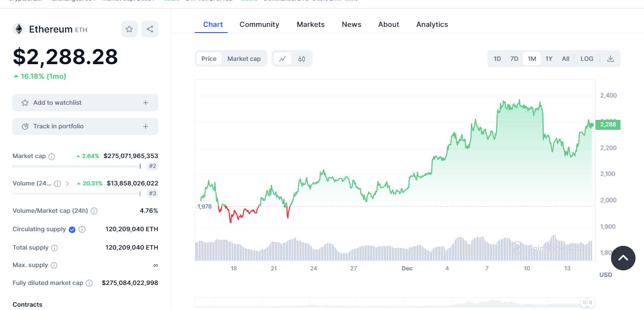Viewport: 644px width, 310px height.
Task: Click Add to watchlist button
Action: coord(85,103)
